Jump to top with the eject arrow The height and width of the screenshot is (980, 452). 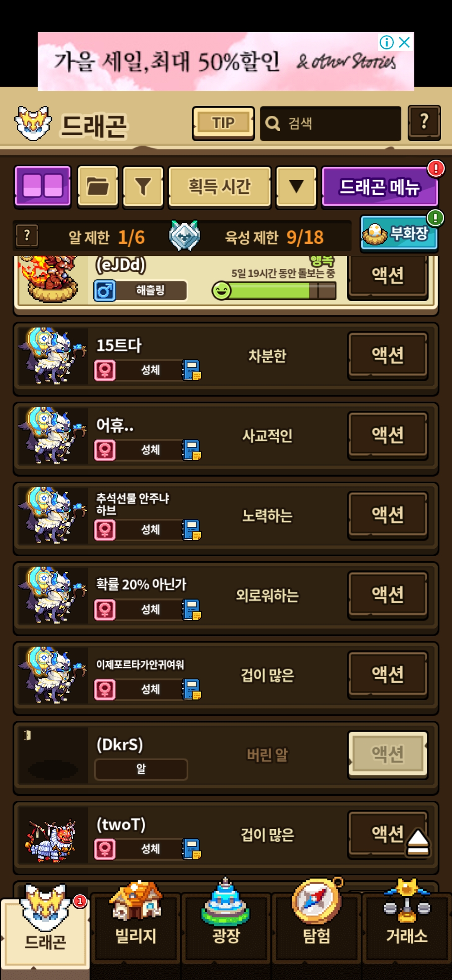pos(418,842)
